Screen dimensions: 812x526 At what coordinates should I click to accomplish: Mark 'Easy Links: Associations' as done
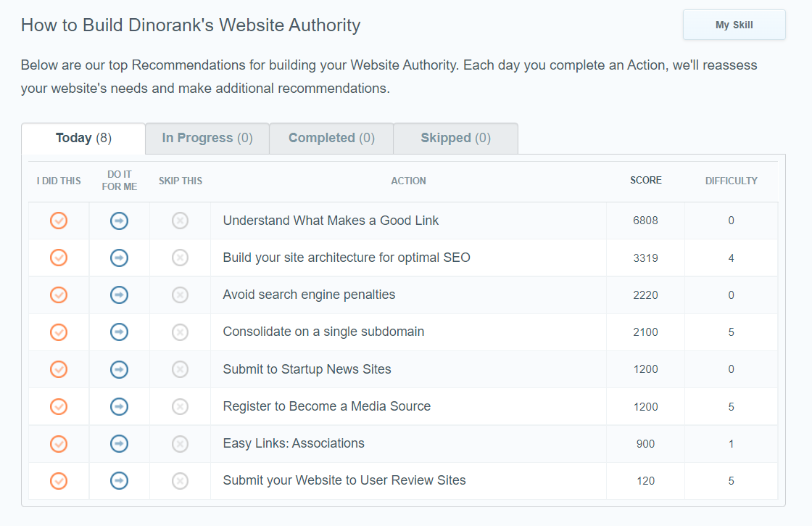59,443
